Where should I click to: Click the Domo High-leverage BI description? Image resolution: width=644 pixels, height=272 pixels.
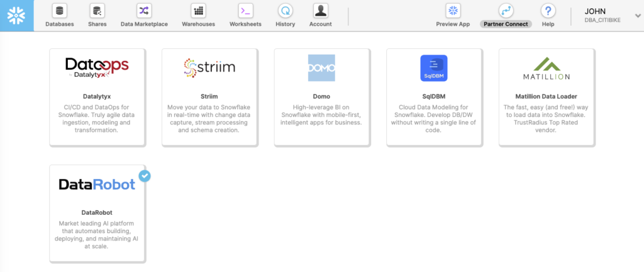pyautogui.click(x=321, y=115)
